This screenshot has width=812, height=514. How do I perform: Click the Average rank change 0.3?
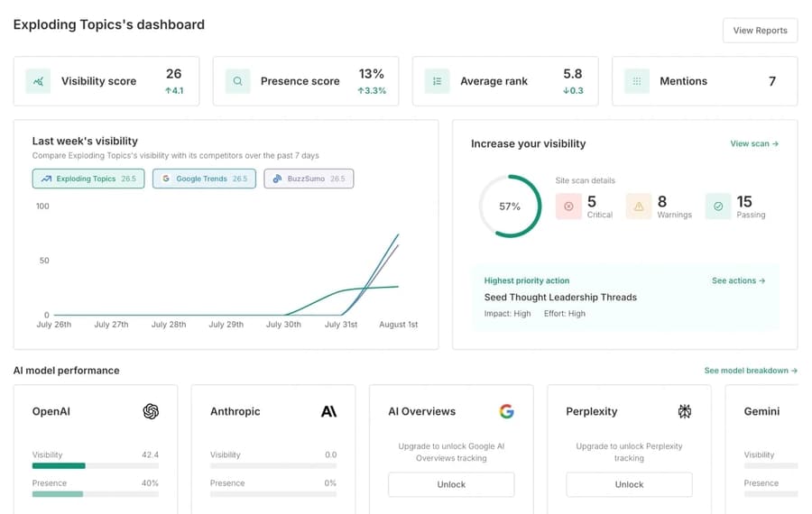pos(573,90)
